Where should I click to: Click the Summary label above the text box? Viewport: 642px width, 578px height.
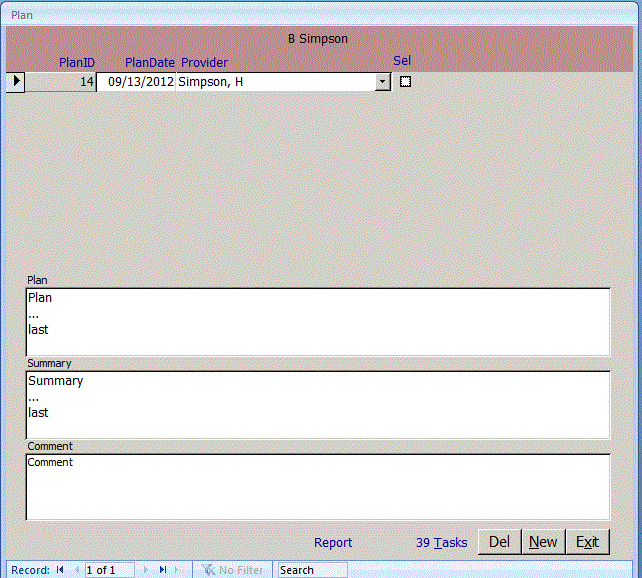point(49,363)
